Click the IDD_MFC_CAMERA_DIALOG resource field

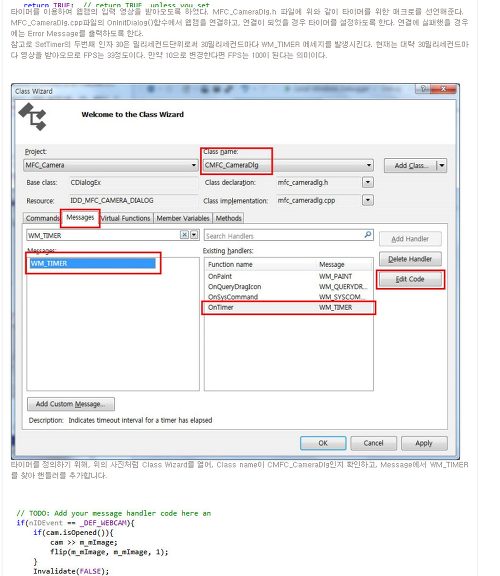pos(133,201)
